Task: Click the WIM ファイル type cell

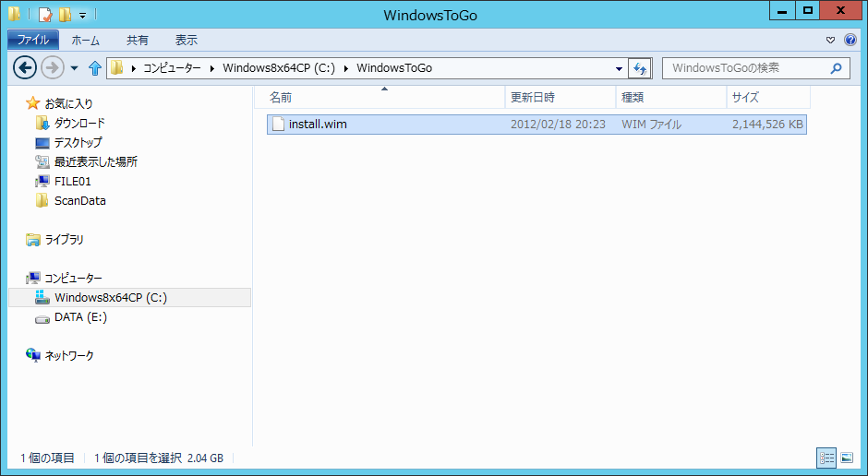Action: (x=651, y=125)
